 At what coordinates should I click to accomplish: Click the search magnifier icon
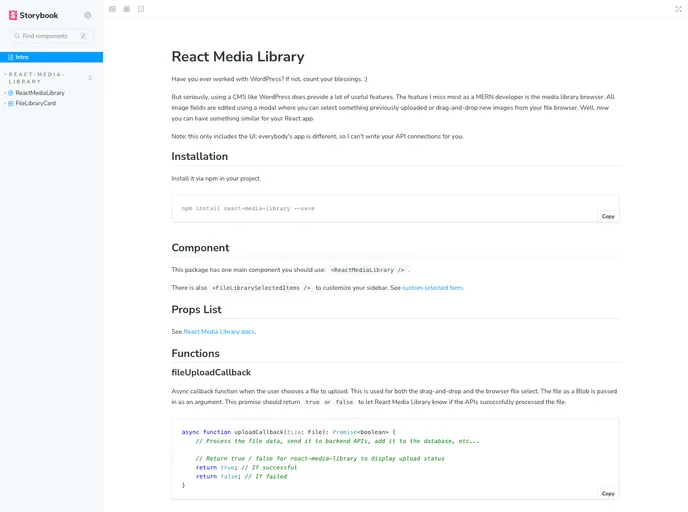(17, 36)
